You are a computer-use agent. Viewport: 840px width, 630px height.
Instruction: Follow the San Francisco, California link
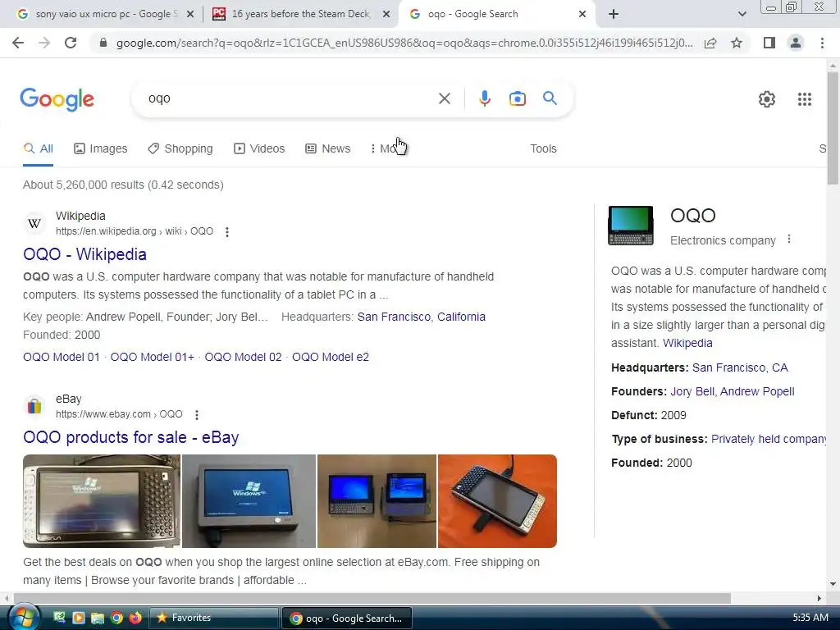click(421, 317)
